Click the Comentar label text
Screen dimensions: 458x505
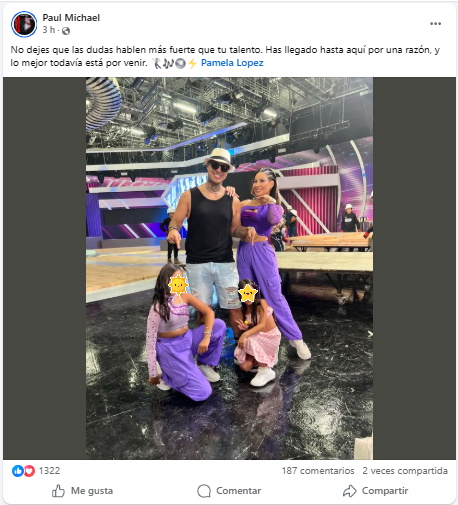[x=239, y=491]
